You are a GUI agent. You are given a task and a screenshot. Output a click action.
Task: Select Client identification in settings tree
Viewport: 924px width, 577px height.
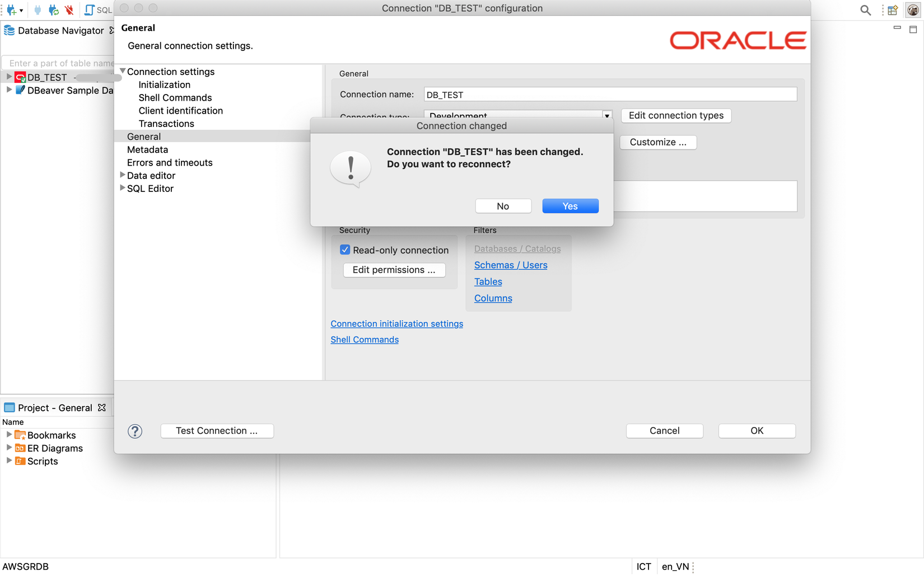pyautogui.click(x=180, y=111)
